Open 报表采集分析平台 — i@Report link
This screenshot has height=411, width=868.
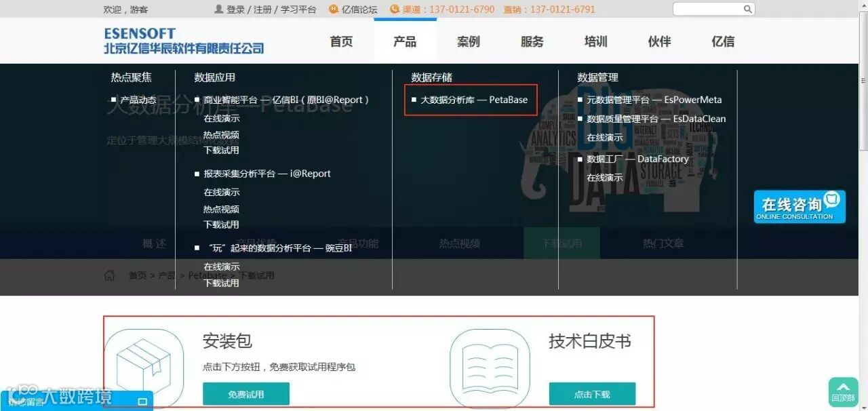pos(267,174)
